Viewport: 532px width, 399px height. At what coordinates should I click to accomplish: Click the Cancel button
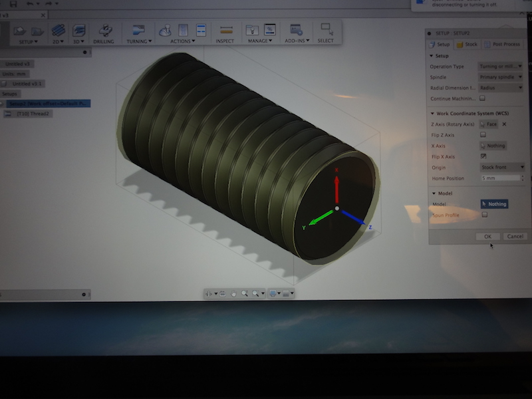tap(515, 236)
